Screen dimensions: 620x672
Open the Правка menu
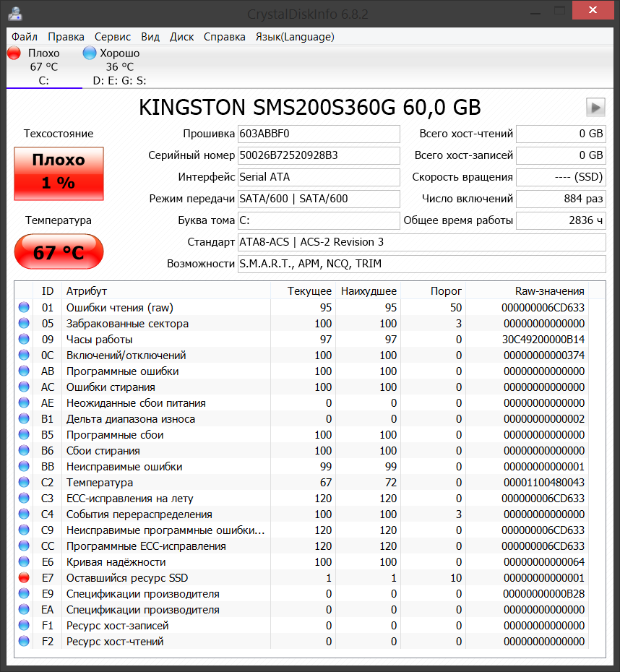pos(66,37)
